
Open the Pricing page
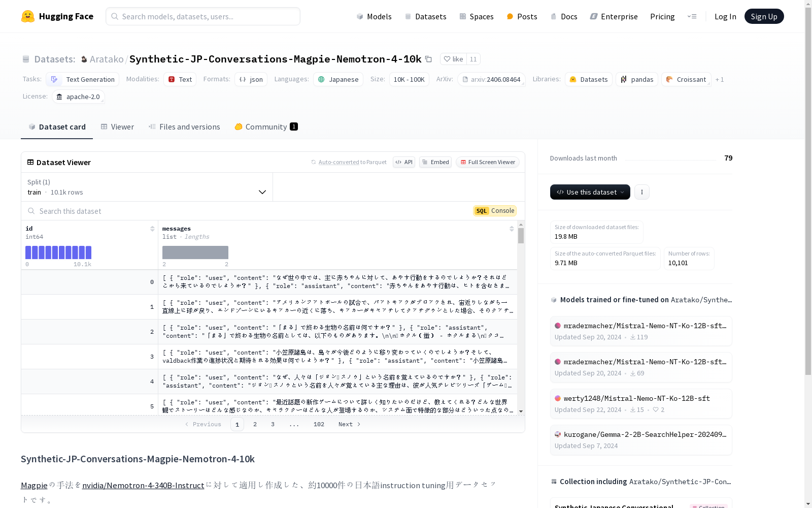click(662, 16)
